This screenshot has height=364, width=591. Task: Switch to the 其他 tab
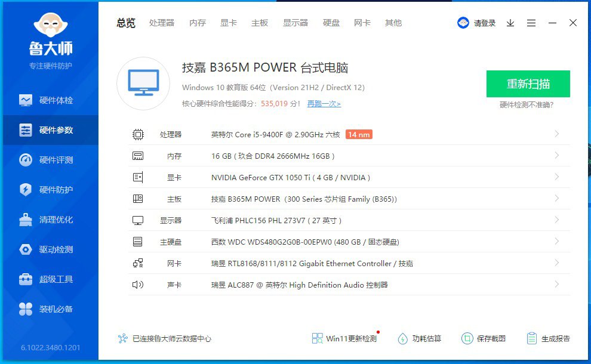pos(393,23)
